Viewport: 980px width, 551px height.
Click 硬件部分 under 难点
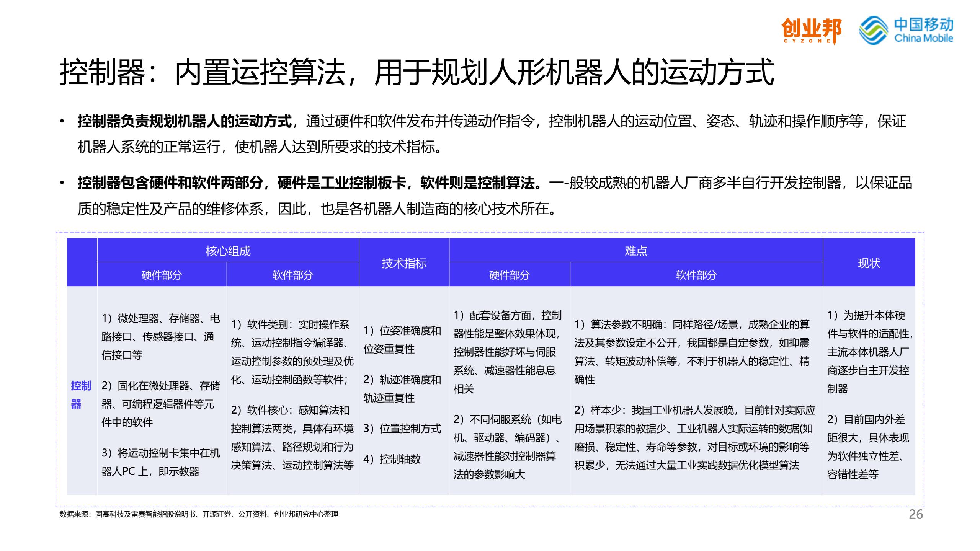509,275
